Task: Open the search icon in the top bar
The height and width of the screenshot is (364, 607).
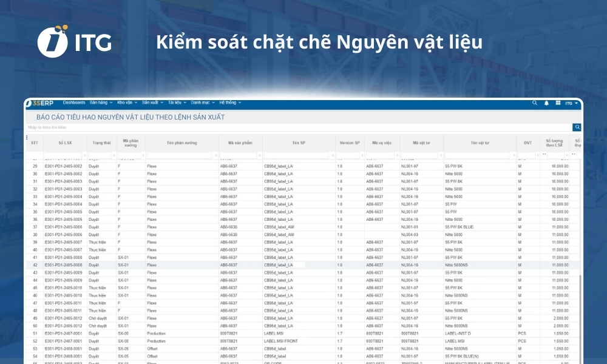Action: point(536,103)
